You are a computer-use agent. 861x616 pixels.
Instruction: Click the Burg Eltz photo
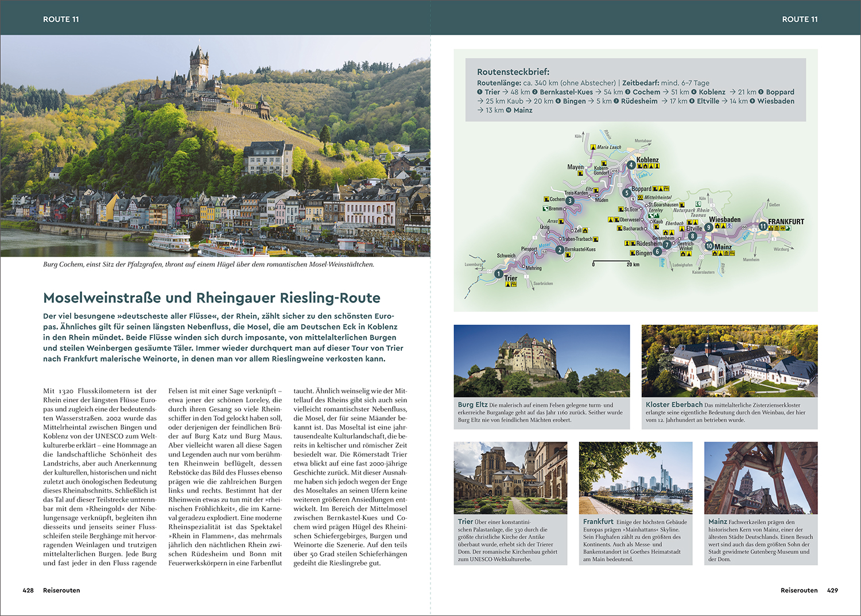click(541, 361)
